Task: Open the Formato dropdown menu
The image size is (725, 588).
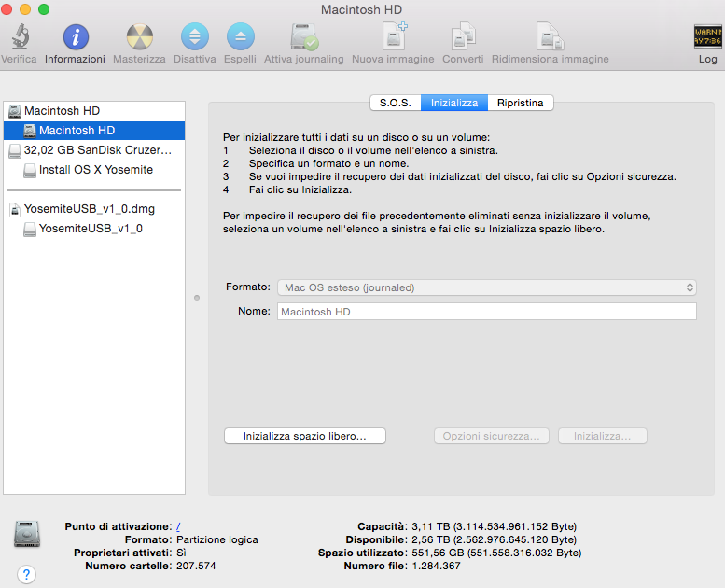Action: click(x=487, y=287)
